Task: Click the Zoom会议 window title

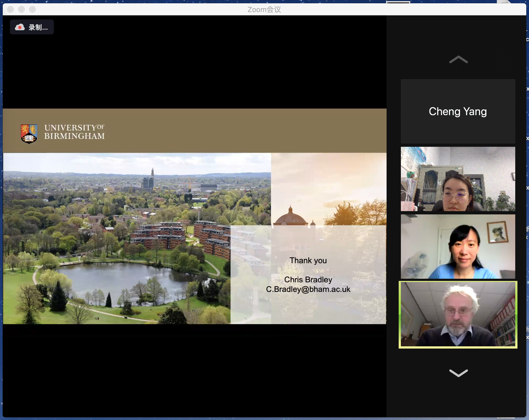Action: (x=264, y=10)
